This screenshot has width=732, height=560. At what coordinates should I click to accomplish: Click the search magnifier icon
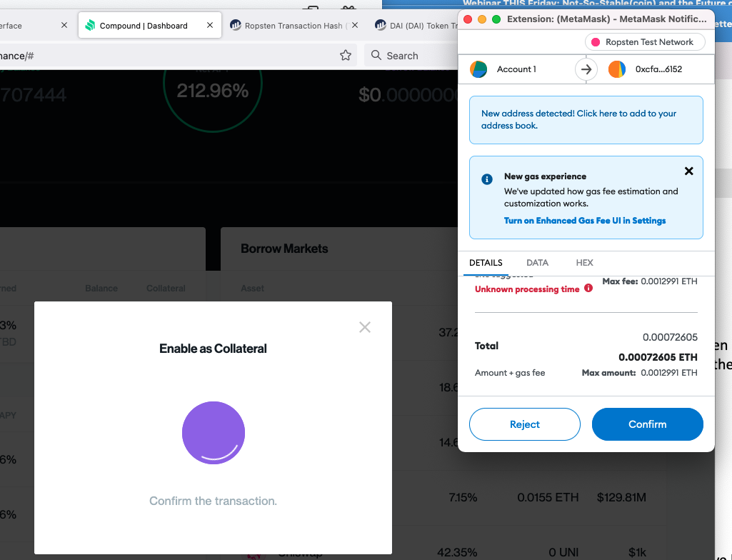coord(376,55)
